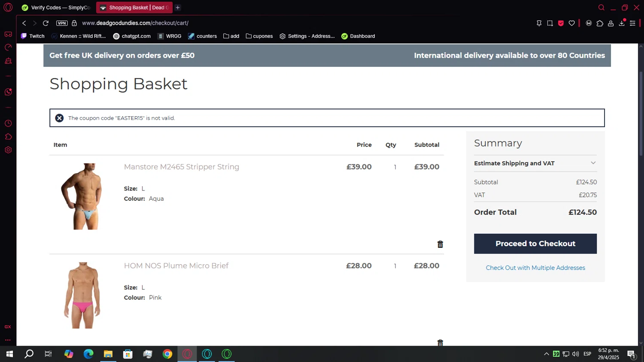Open Check Out with Multiple Addresses link
This screenshot has height=362, width=644.
click(x=535, y=268)
